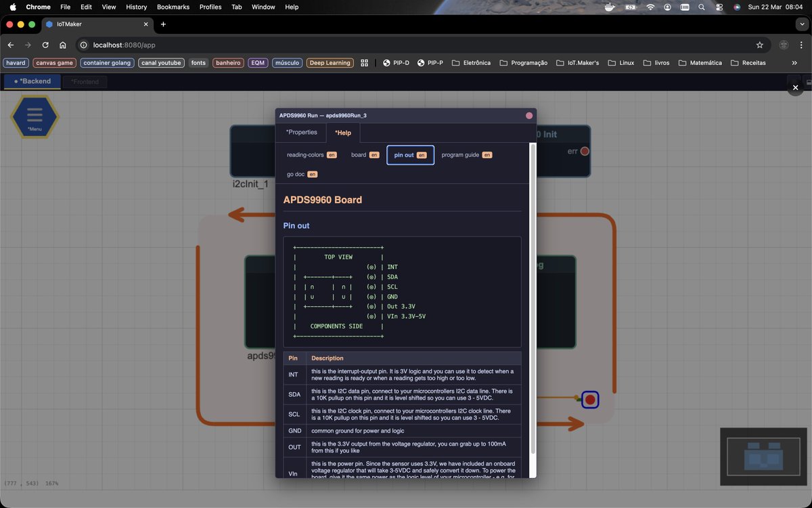Open the History menu
This screenshot has width=812, height=508.
(x=136, y=7)
